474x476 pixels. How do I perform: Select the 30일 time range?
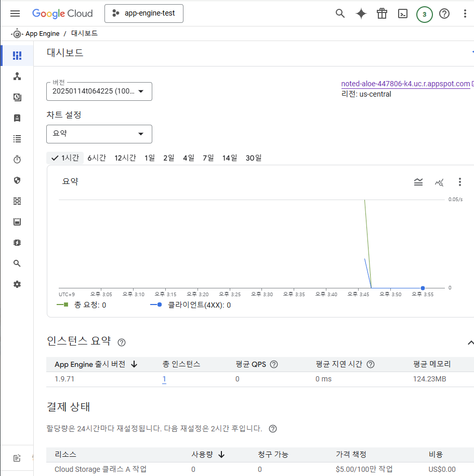tap(254, 158)
